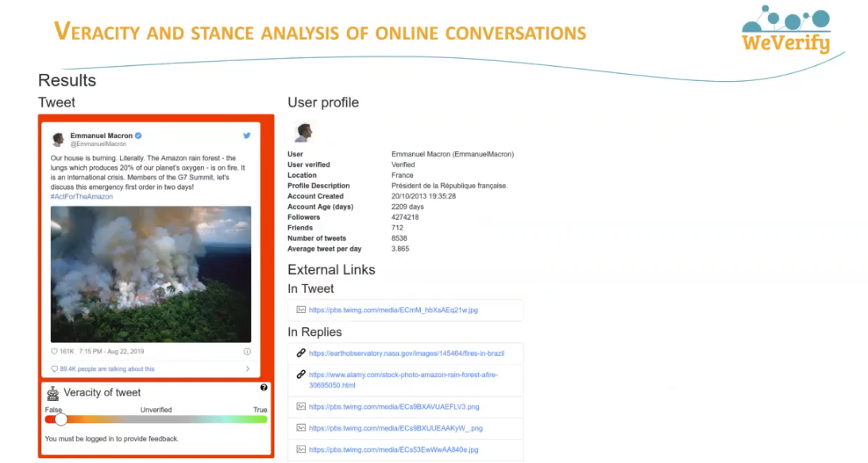
Task: Click the In Replies heading
Action: pyautogui.click(x=315, y=332)
